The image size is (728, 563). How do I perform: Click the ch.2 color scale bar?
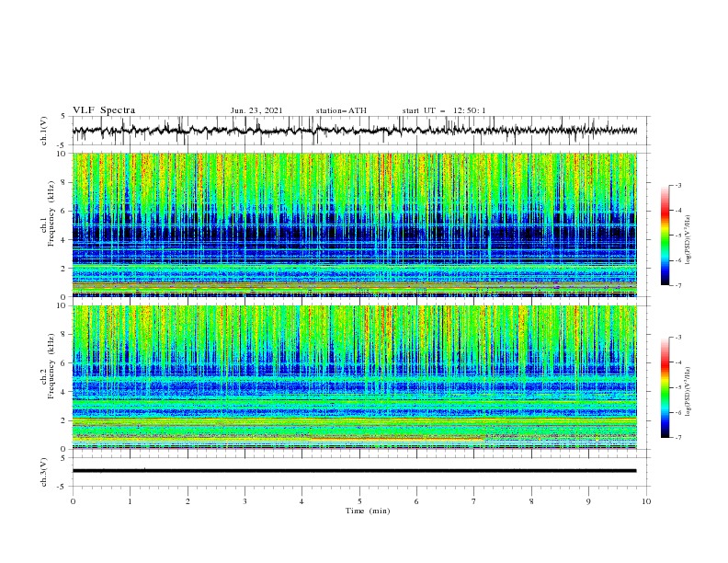pos(665,387)
